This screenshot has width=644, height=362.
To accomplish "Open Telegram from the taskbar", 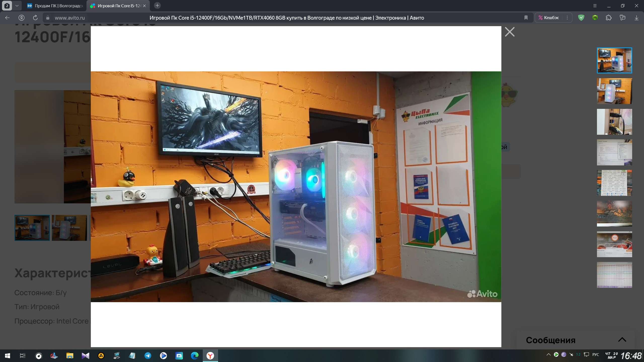I will [x=148, y=355].
